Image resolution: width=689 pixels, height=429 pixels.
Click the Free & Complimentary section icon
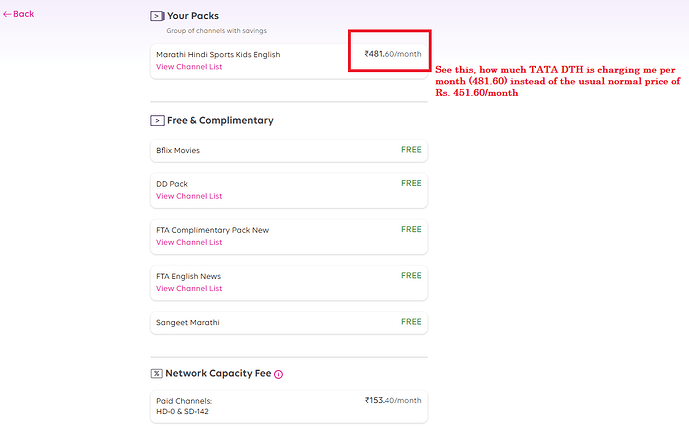point(157,120)
